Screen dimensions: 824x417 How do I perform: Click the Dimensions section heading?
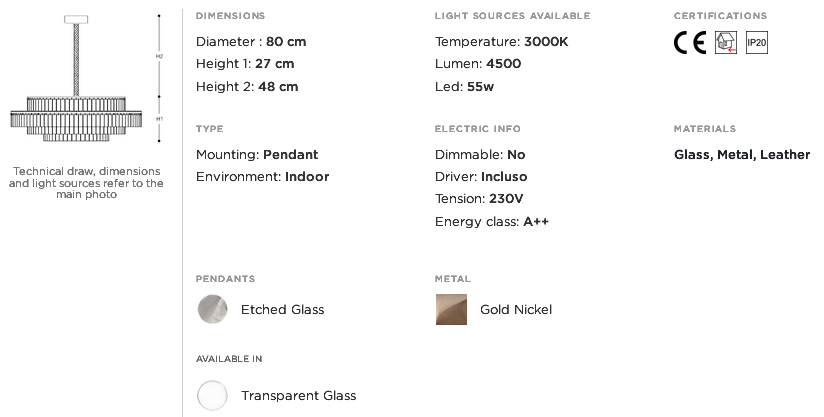(x=230, y=16)
